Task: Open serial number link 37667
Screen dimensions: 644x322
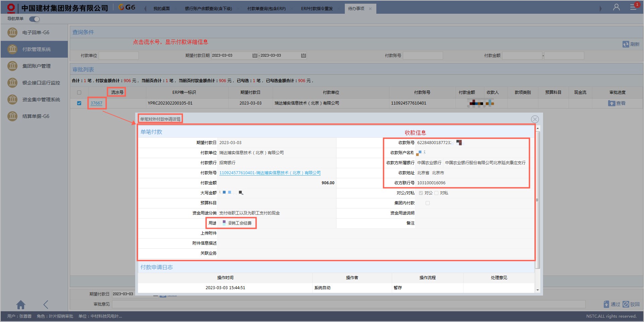Action: click(96, 103)
